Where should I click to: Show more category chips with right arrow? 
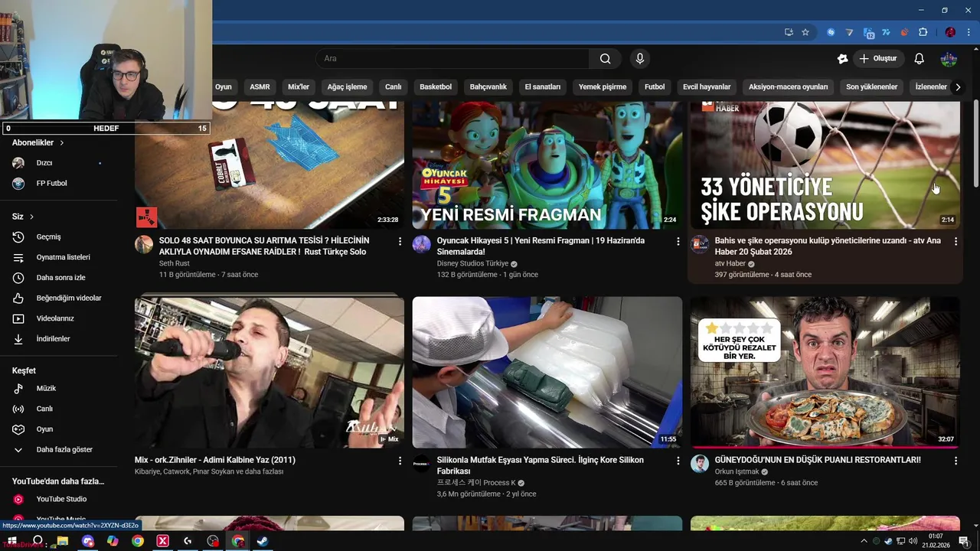click(x=958, y=87)
